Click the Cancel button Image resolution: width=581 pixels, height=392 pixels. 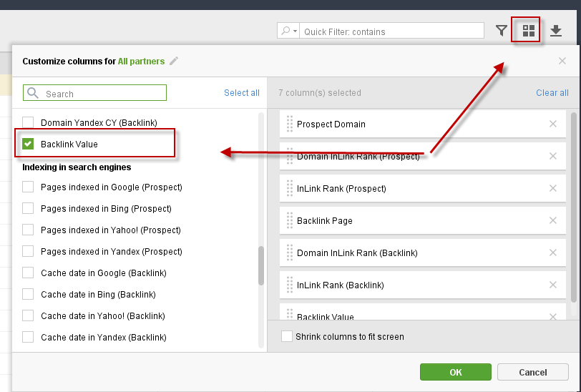click(532, 372)
